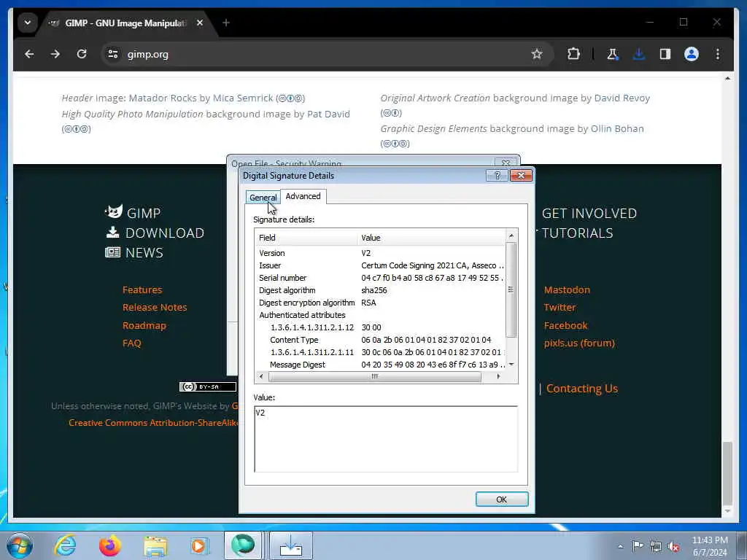This screenshot has width=747, height=560.
Task: Reload the gimp.org page
Action: click(82, 54)
